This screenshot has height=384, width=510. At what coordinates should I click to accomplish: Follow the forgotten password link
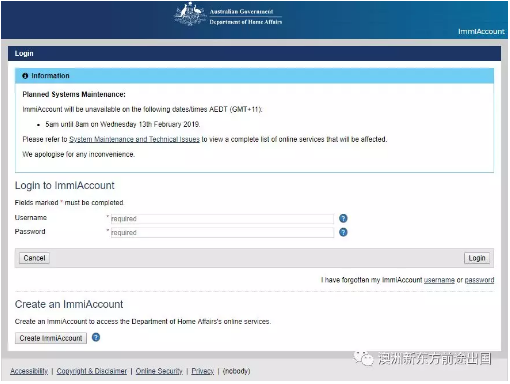coord(479,280)
